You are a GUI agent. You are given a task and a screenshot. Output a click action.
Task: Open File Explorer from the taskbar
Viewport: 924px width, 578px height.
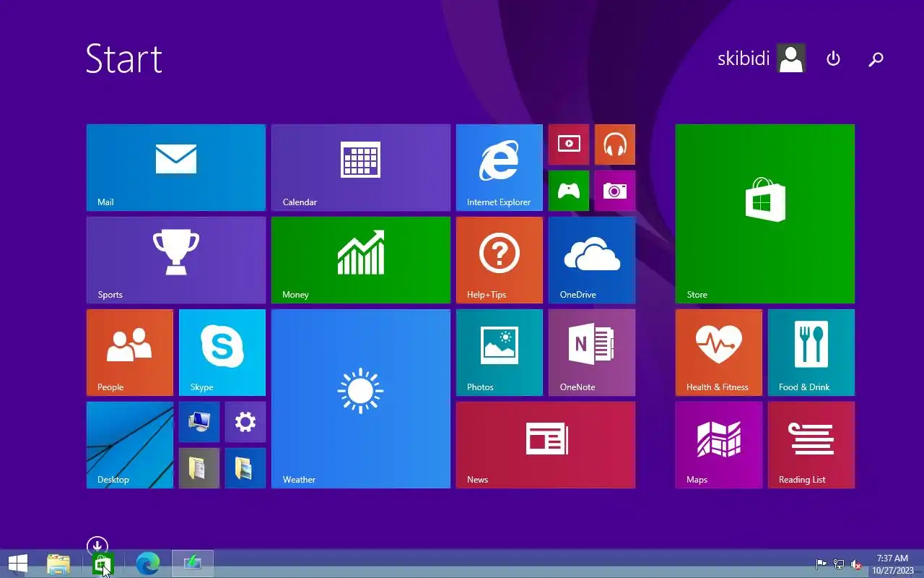[x=58, y=564]
